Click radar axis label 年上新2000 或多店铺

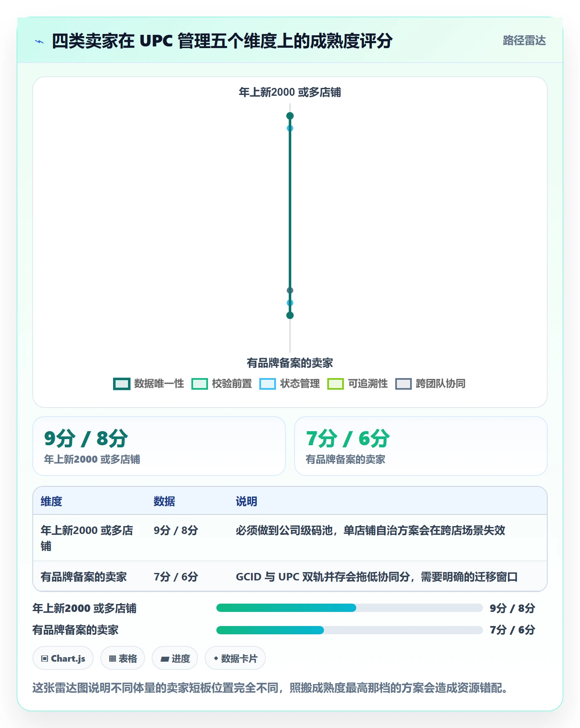pyautogui.click(x=290, y=92)
